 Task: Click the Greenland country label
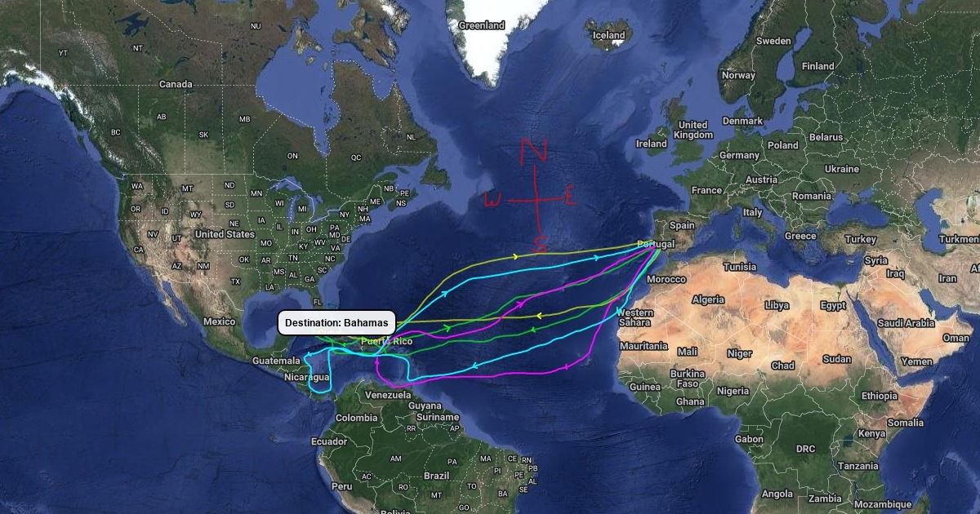(x=482, y=25)
